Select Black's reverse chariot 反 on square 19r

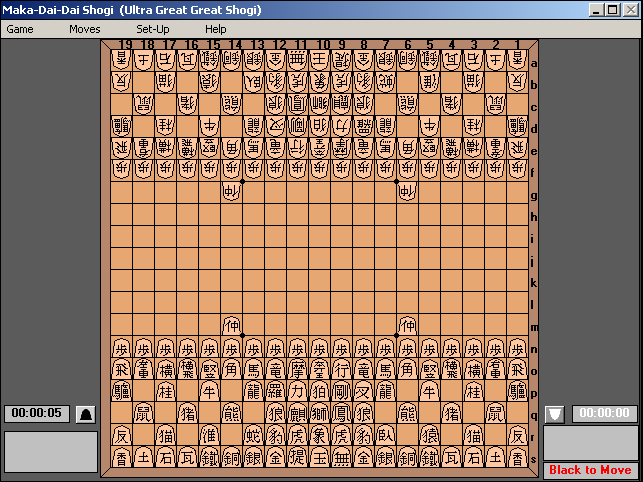point(122,436)
